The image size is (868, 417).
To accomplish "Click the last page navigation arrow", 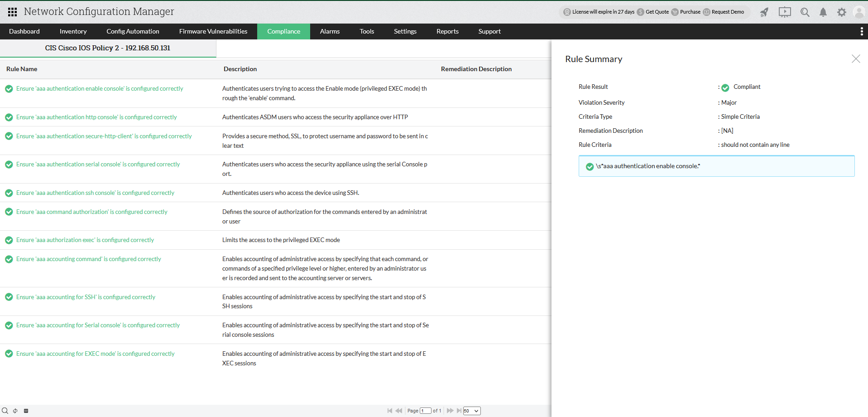I will pos(459,411).
